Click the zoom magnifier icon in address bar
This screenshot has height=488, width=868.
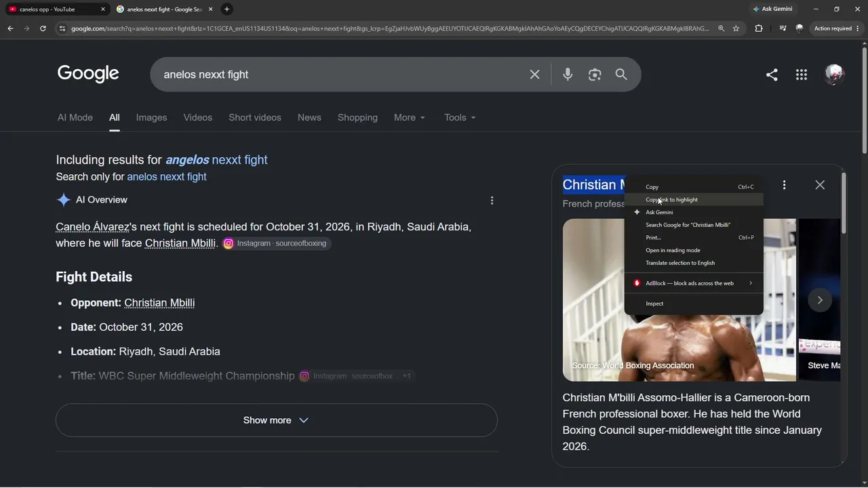click(x=721, y=28)
